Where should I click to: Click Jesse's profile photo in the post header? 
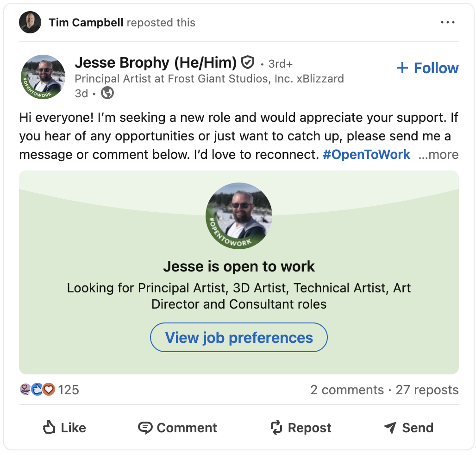[43, 77]
